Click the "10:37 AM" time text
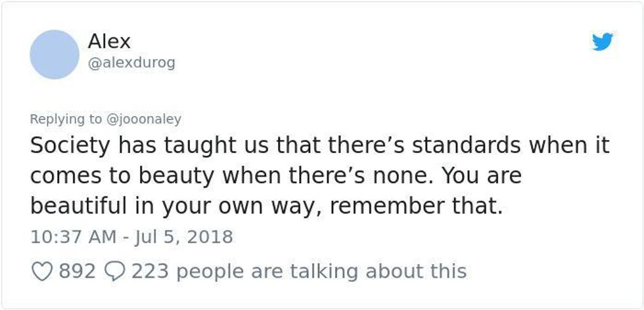 click(x=73, y=237)
